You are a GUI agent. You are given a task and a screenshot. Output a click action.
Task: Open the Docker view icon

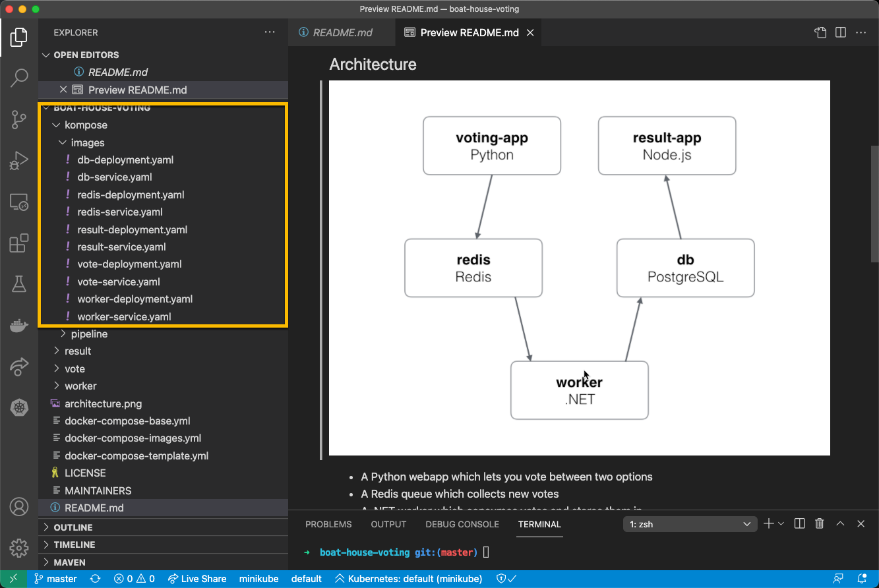pyautogui.click(x=18, y=325)
